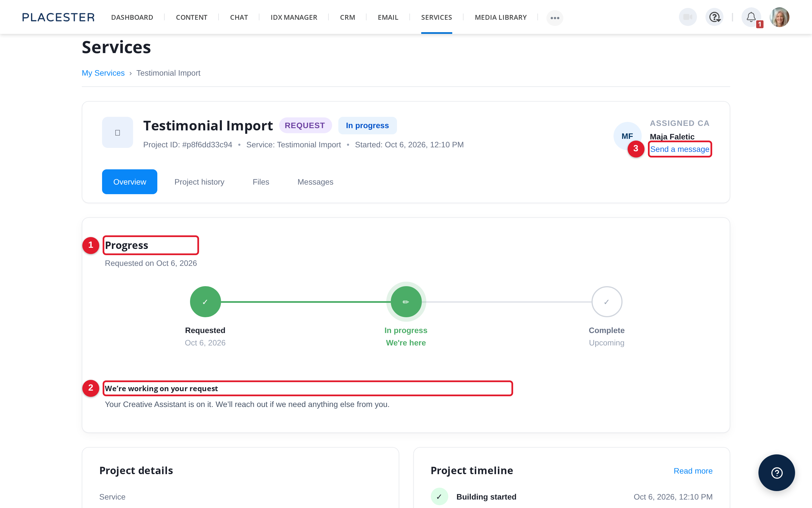The width and height of the screenshot is (812, 508).
Task: Click 'Requested on Oct 6, 2026' text
Action: [151, 263]
